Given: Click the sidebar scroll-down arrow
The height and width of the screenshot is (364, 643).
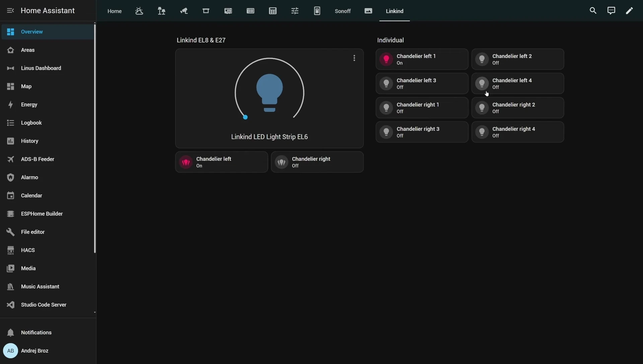Looking at the screenshot, I should (95, 312).
